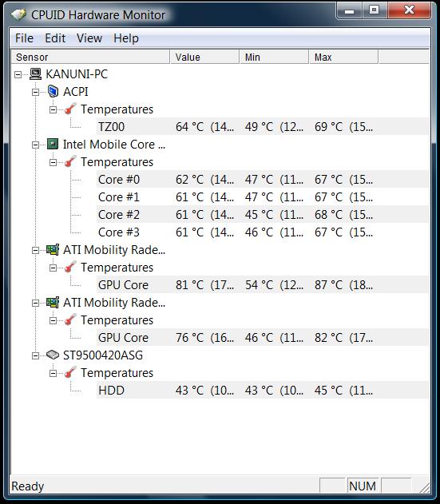
Task: Open the Help menu
Action: pyautogui.click(x=126, y=38)
